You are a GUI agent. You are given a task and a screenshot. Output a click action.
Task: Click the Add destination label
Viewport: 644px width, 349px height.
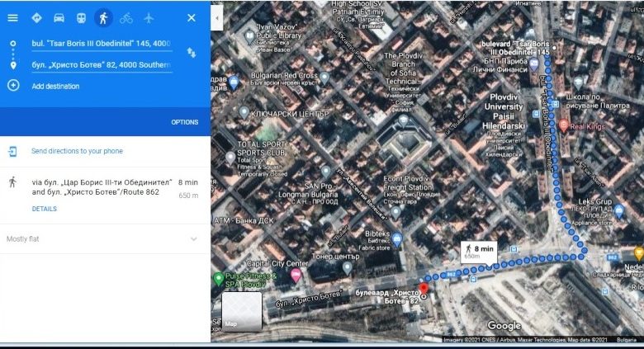tap(55, 87)
